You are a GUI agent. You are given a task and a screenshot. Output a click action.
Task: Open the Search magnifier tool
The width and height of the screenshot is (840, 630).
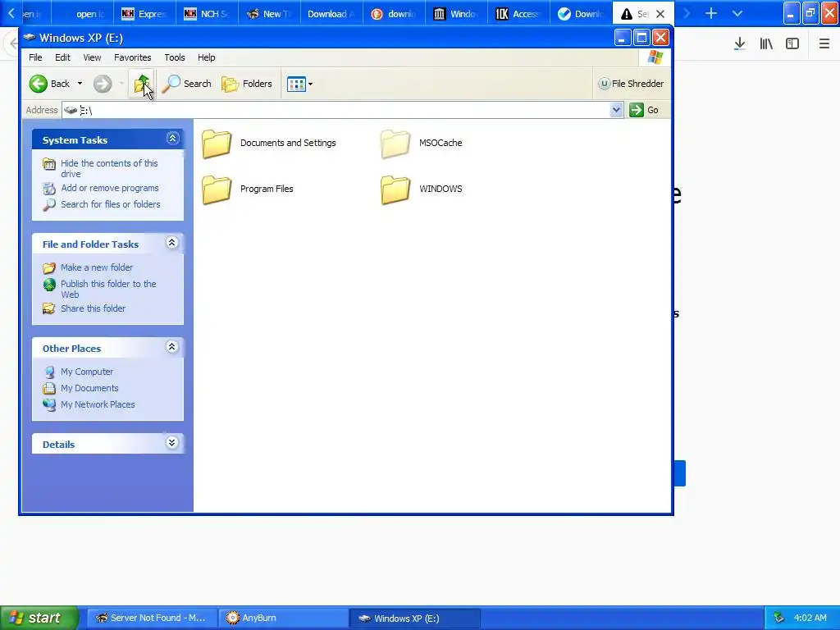(x=187, y=84)
